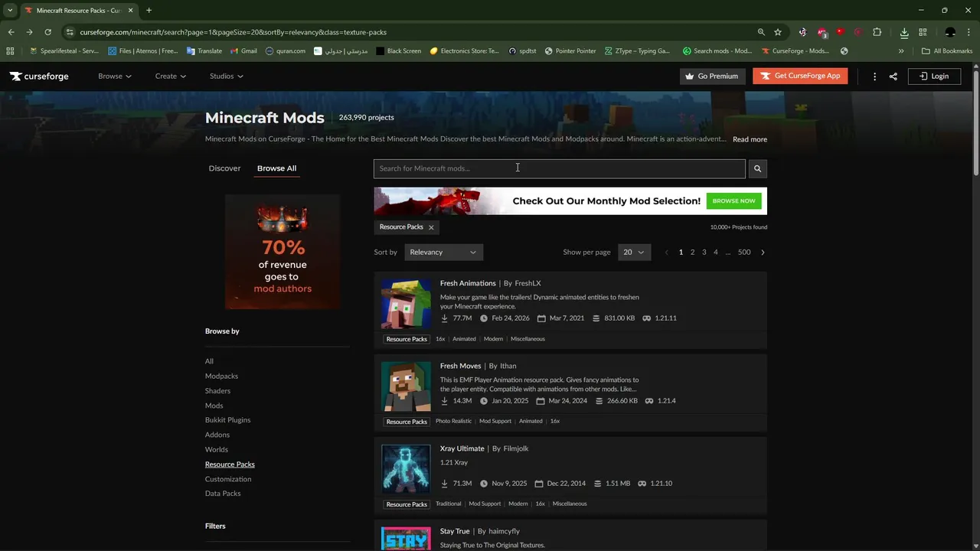The height and width of the screenshot is (551, 980).
Task: Browse by Data Packs category
Action: [x=223, y=494]
